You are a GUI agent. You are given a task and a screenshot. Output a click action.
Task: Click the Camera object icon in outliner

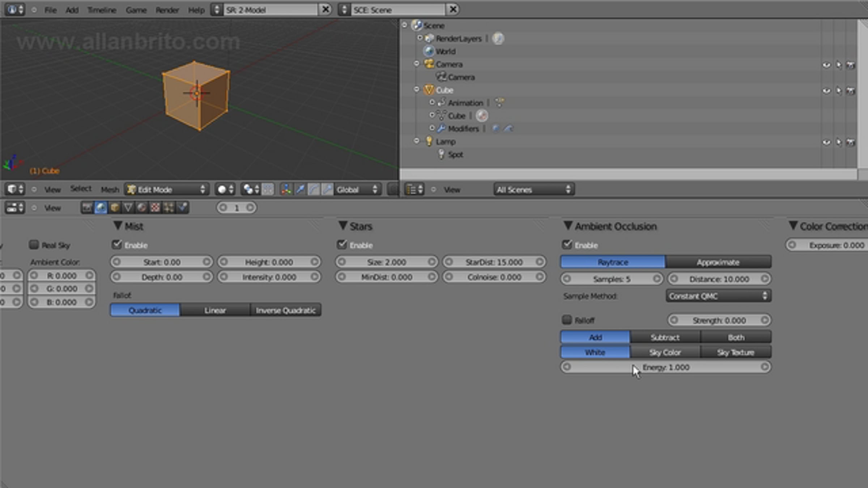point(429,64)
